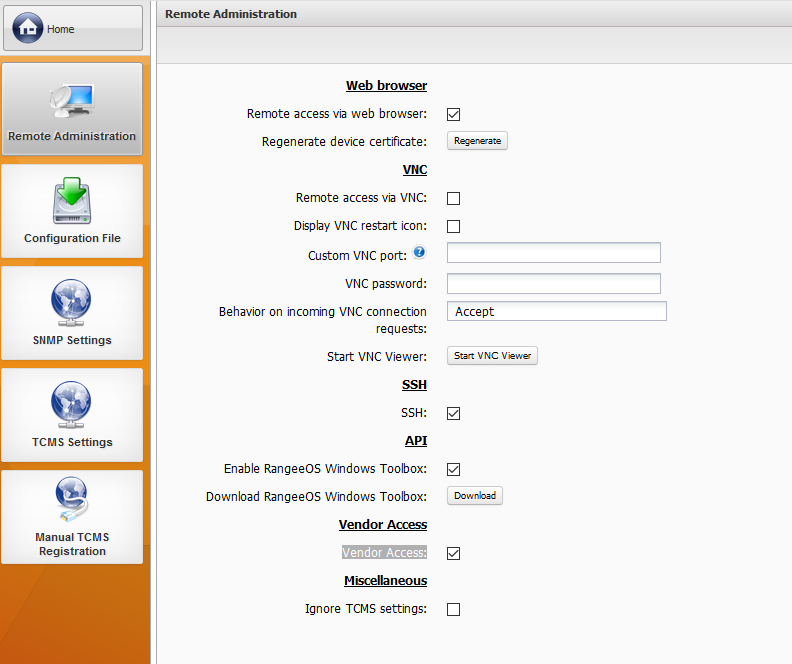Toggle Display VNC restart icon checkbox
The width and height of the screenshot is (792, 664).
453,226
